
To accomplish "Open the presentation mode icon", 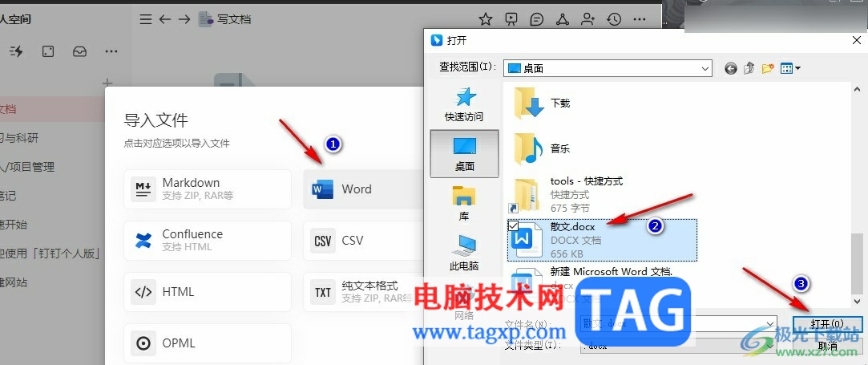I will 511,19.
